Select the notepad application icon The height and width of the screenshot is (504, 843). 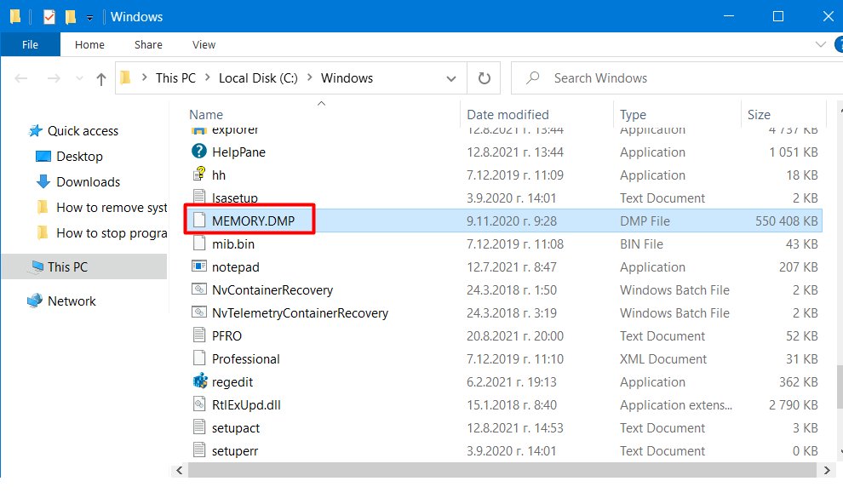[199, 266]
